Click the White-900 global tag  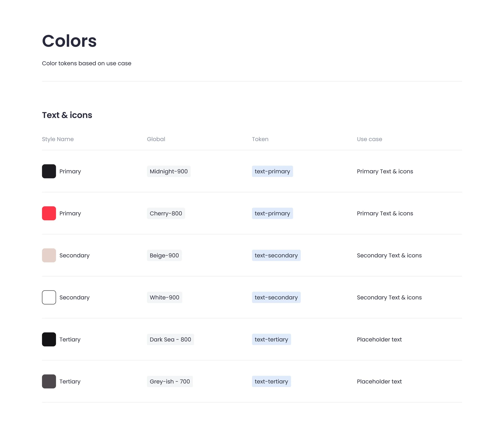[x=164, y=297]
